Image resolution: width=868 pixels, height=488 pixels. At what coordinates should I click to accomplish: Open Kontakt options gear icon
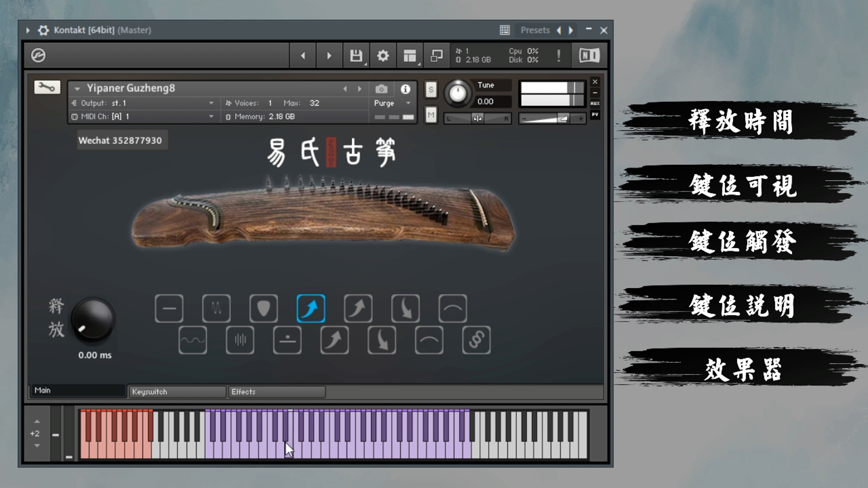383,56
